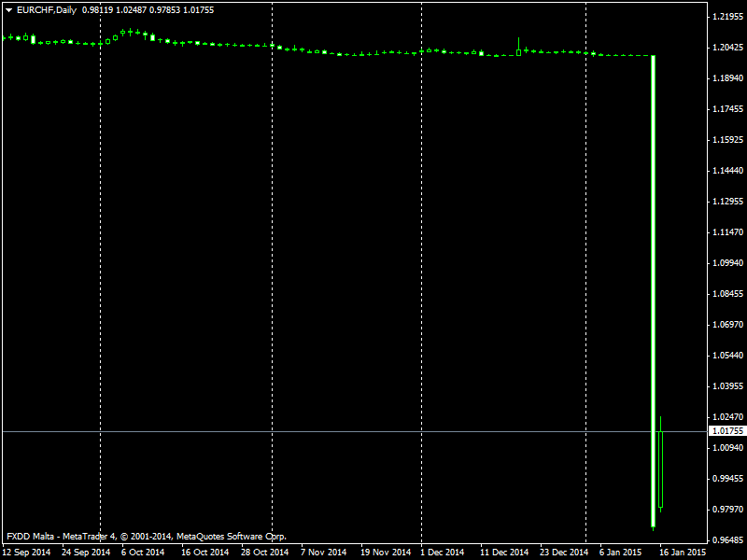Click the 1.02470 price axis label
747x560 pixels.
coord(726,417)
